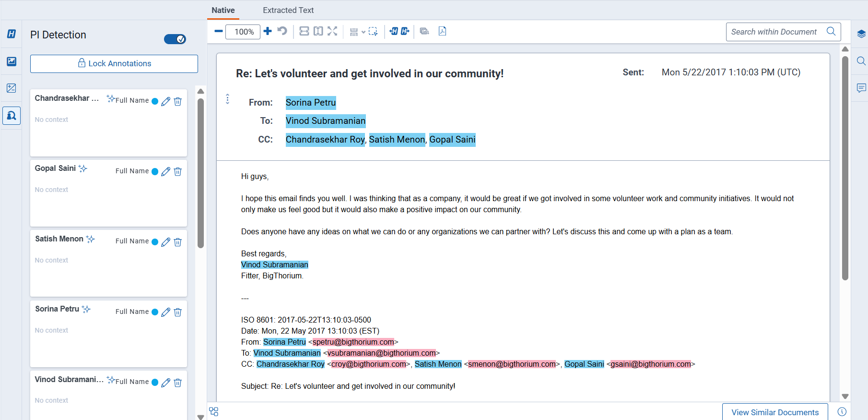Click the document viewer vertical scrollbar
The image size is (868, 420).
coord(845,168)
